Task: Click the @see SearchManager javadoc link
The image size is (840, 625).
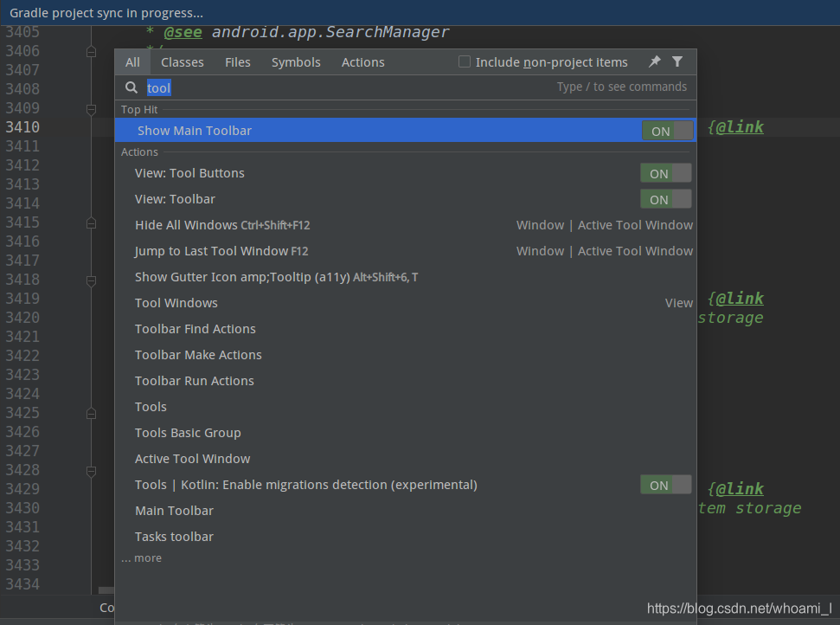Action: point(182,31)
